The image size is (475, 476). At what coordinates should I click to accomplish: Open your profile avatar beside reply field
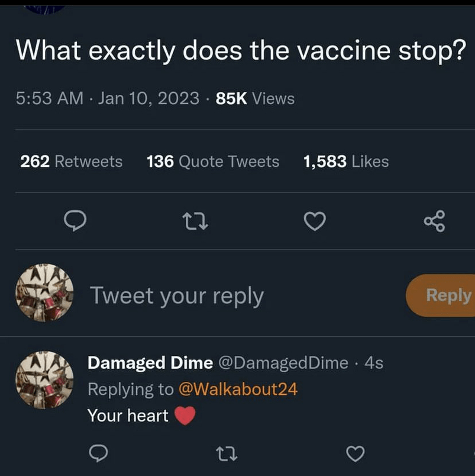pos(44,293)
